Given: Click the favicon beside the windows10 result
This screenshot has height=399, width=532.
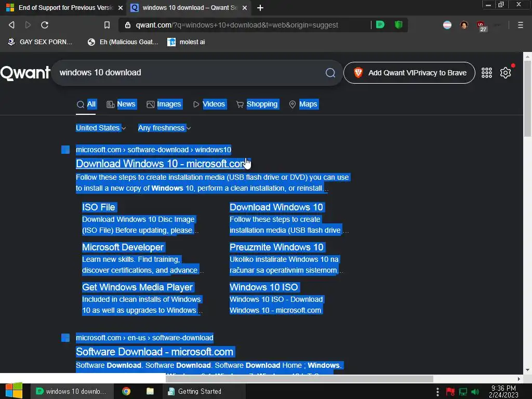Looking at the screenshot, I should coord(65,150).
